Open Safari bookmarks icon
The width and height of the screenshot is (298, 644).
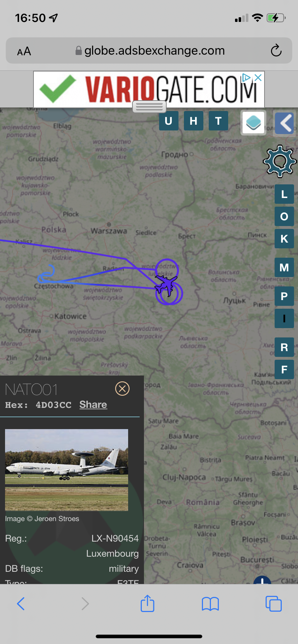point(211,604)
